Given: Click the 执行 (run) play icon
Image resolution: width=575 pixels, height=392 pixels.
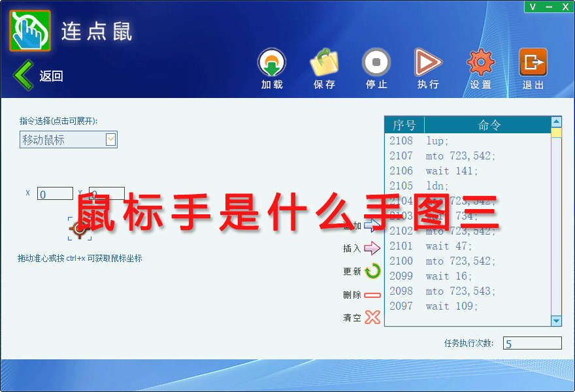Looking at the screenshot, I should (429, 62).
